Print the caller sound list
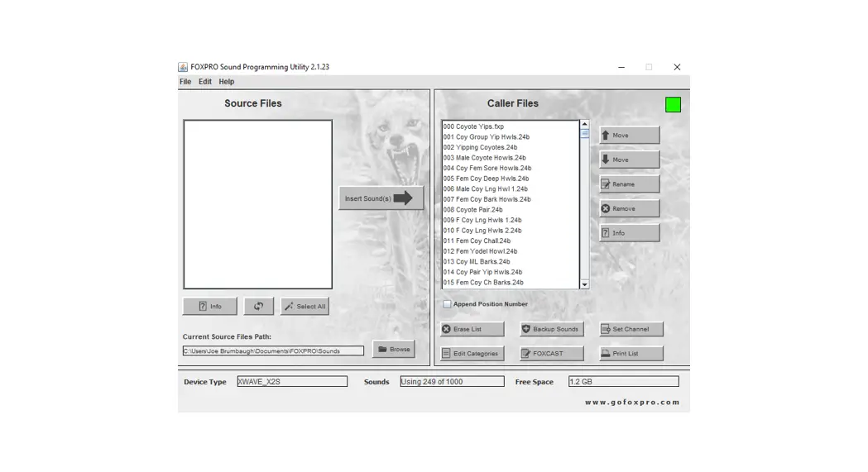Viewport: 868px width, 472px height. click(631, 353)
